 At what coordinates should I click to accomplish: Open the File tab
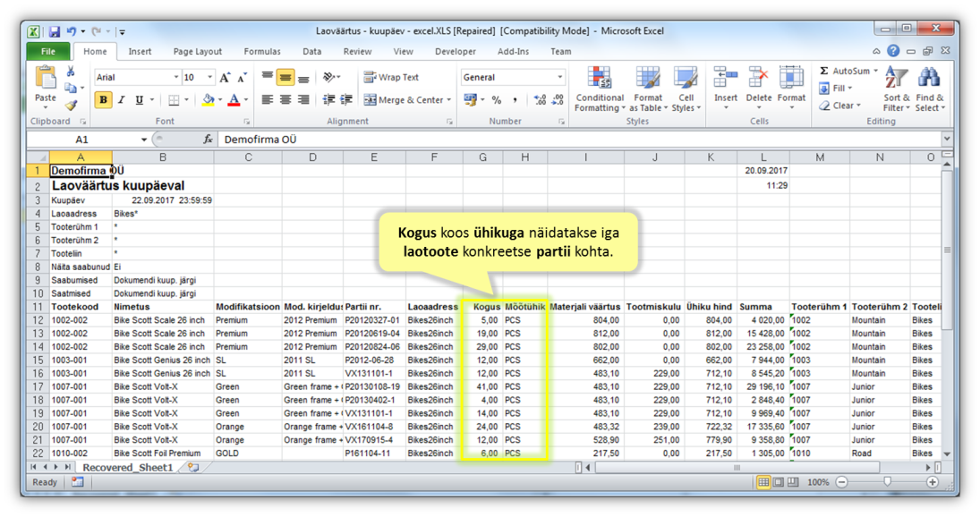coord(48,51)
